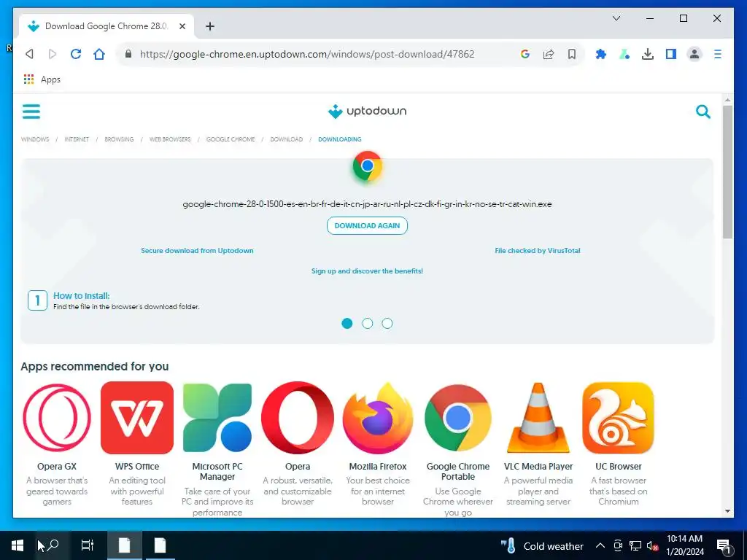Go to the BROWSING breadcrumb

coord(119,139)
